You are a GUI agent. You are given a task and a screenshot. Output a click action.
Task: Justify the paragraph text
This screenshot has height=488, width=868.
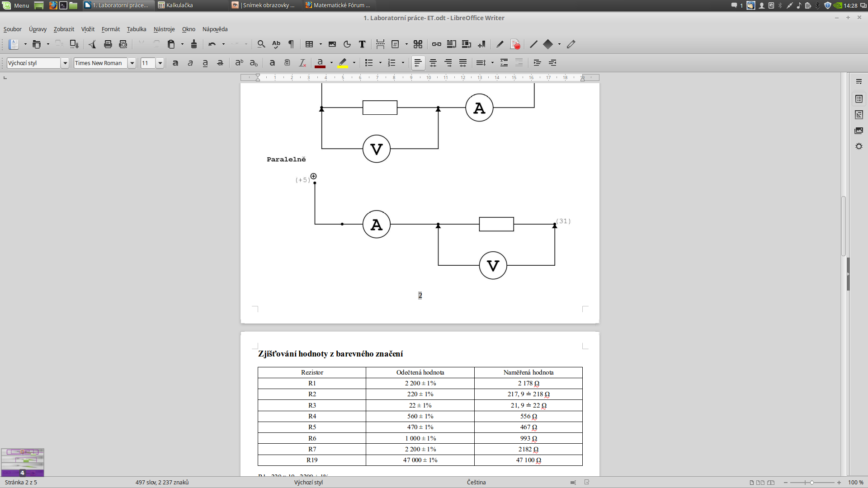click(463, 63)
